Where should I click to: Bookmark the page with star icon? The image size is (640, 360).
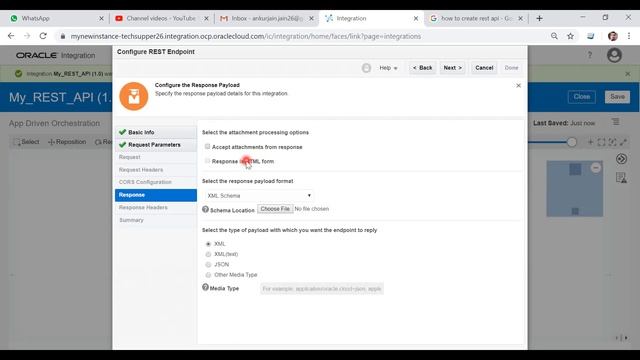(570, 36)
